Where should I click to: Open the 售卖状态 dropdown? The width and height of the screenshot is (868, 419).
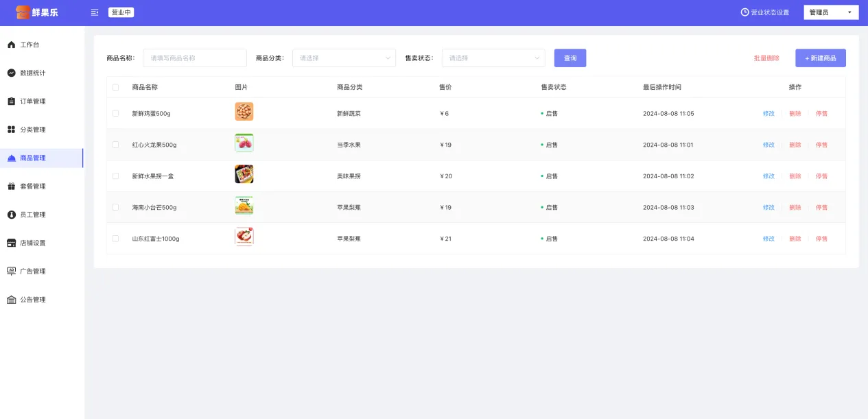click(493, 58)
